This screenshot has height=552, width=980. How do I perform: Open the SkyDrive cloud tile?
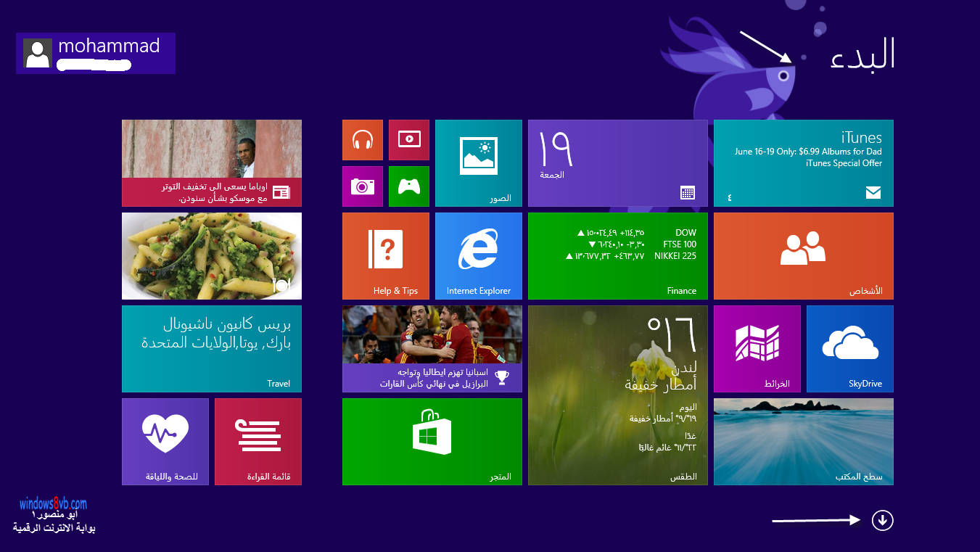pyautogui.click(x=849, y=348)
